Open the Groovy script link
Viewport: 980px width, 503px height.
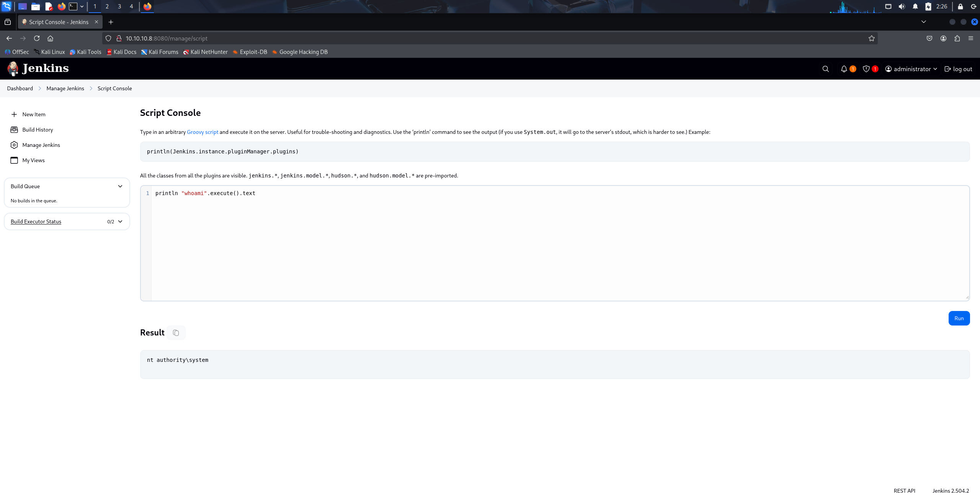[202, 132]
